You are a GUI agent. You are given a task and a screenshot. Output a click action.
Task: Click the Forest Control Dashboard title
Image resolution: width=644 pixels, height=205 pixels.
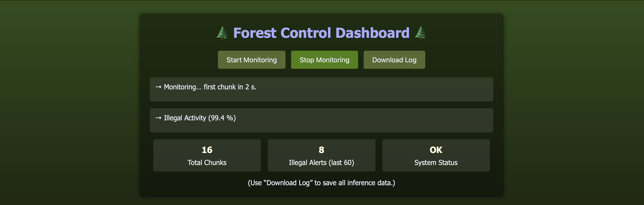point(321,33)
